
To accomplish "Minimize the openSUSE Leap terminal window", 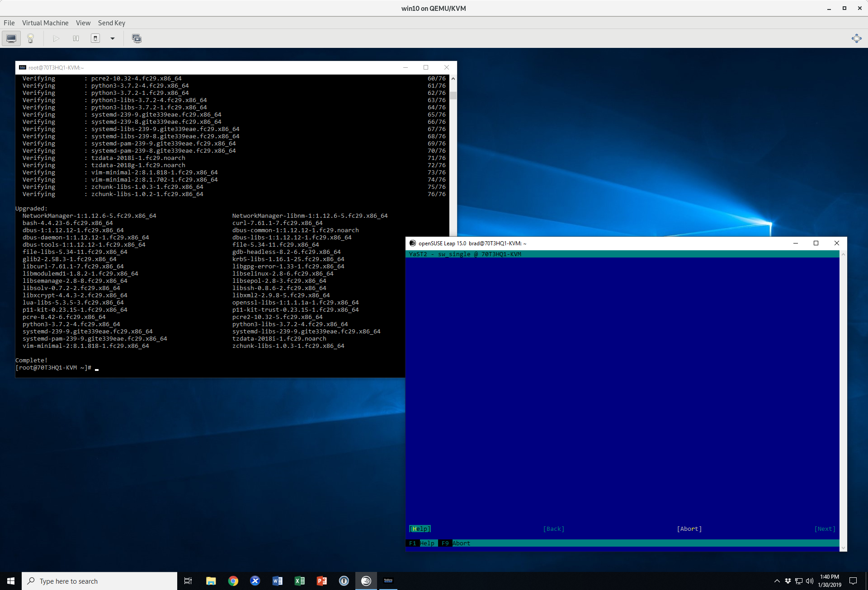I will coord(795,243).
